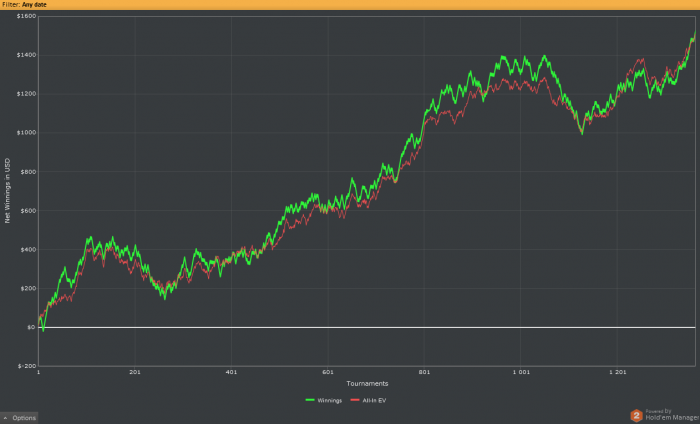This screenshot has width=700, height=424.
Task: Click the Tournaments axis title
Action: [x=367, y=383]
